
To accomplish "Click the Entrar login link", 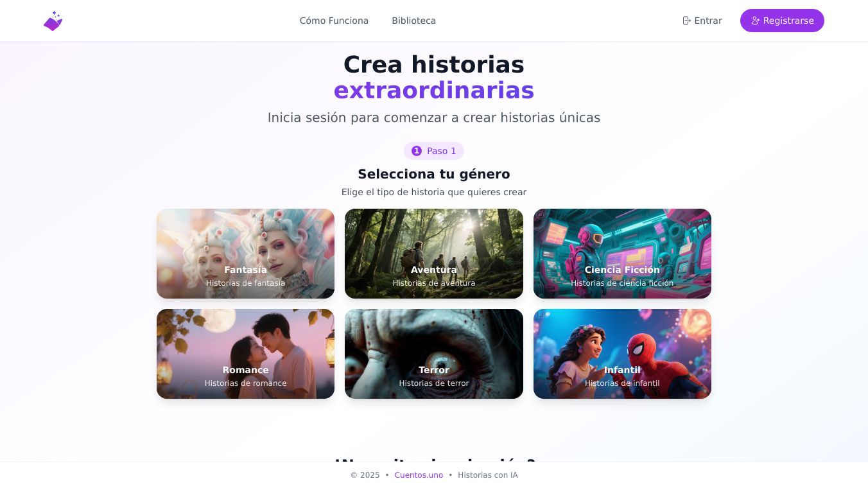I will [x=702, y=21].
